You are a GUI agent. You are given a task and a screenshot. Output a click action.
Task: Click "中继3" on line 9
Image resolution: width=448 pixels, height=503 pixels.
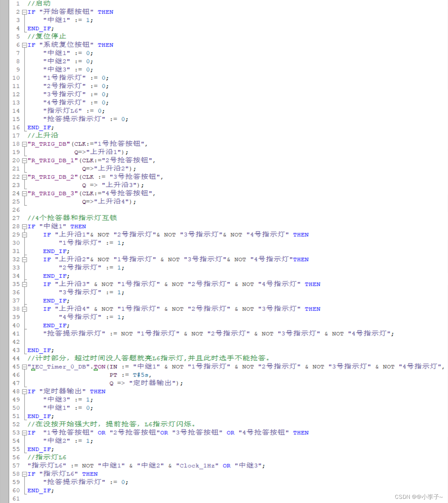click(57, 69)
